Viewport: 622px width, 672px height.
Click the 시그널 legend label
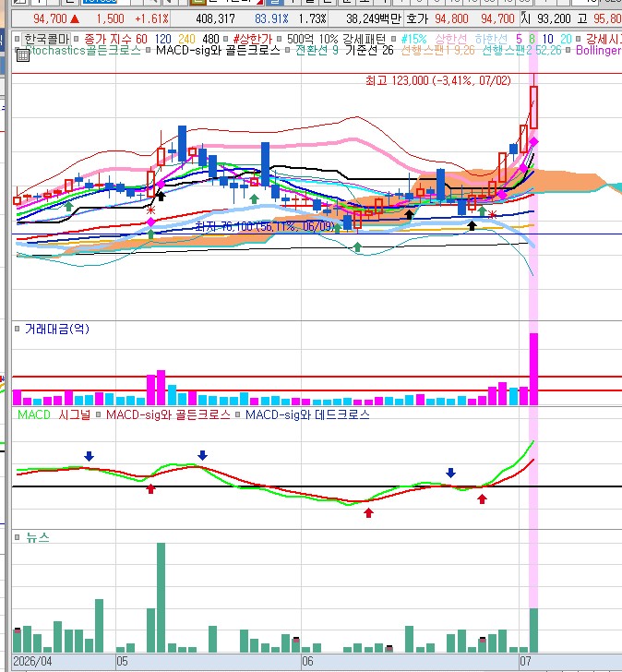tap(74, 414)
